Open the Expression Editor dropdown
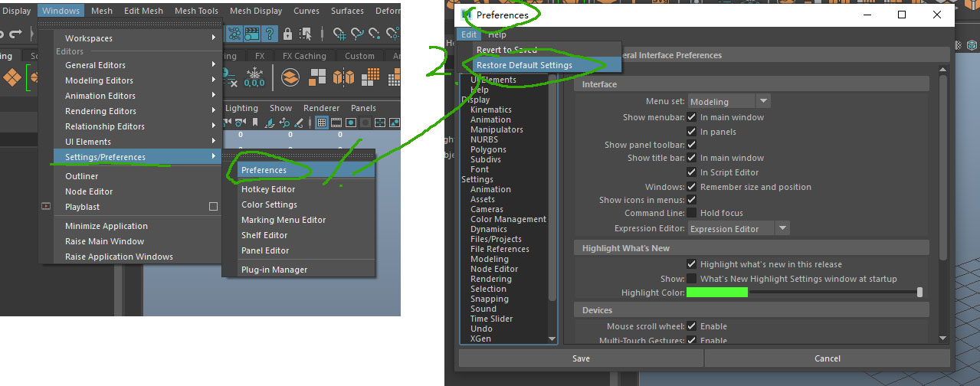Screen dimensions: 980x386 [739, 228]
